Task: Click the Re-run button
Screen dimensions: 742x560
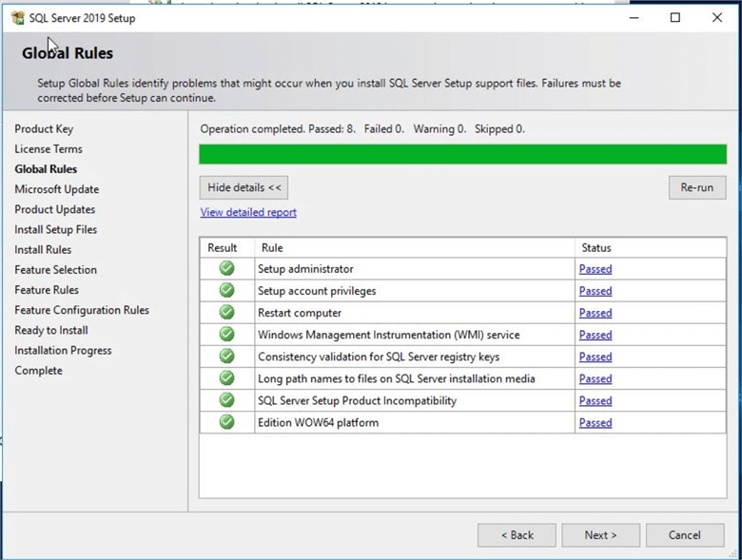Action: pyautogui.click(x=697, y=187)
